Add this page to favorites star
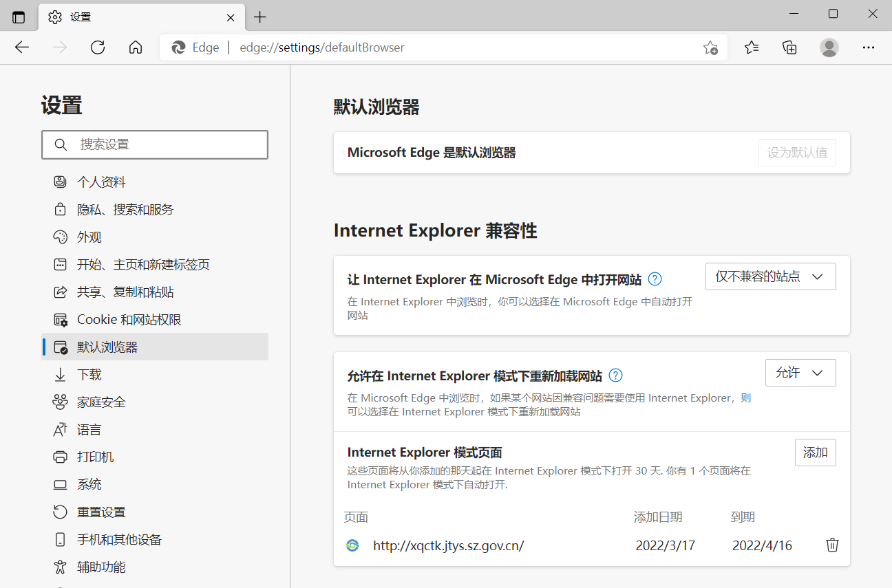This screenshot has height=588, width=892. click(x=710, y=47)
